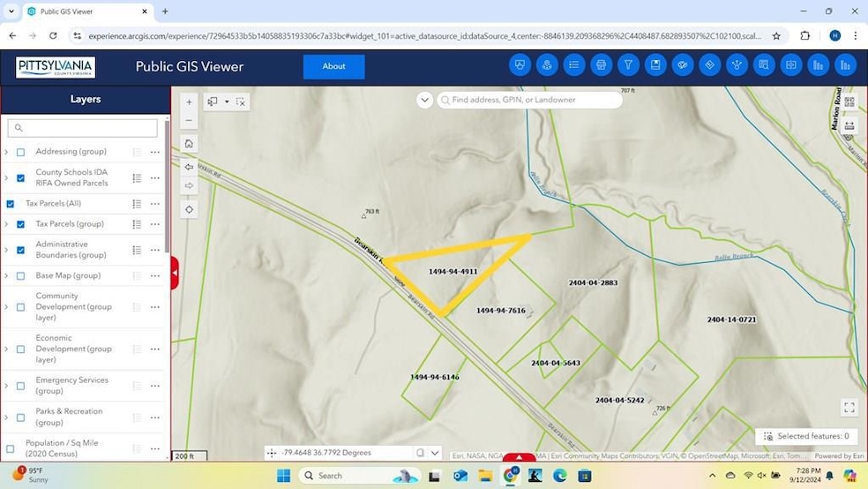Return map to default home extent
Screen dimensions: 868x489
tap(189, 144)
